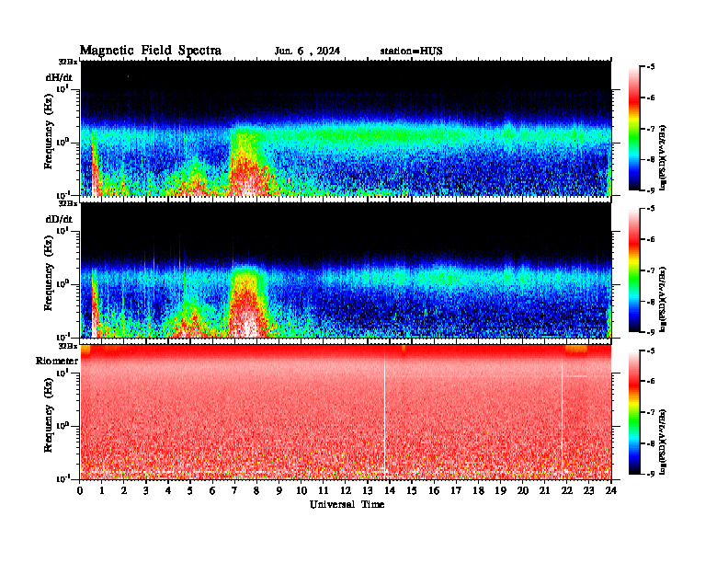Click the dH/dt spectrogram plot
The image size is (728, 563).
pos(346,128)
